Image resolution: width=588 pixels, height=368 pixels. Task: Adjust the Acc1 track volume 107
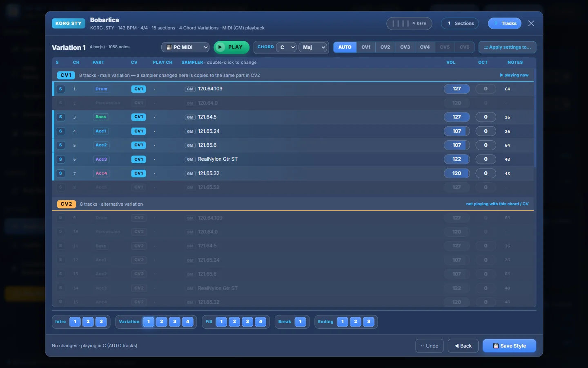tap(457, 131)
